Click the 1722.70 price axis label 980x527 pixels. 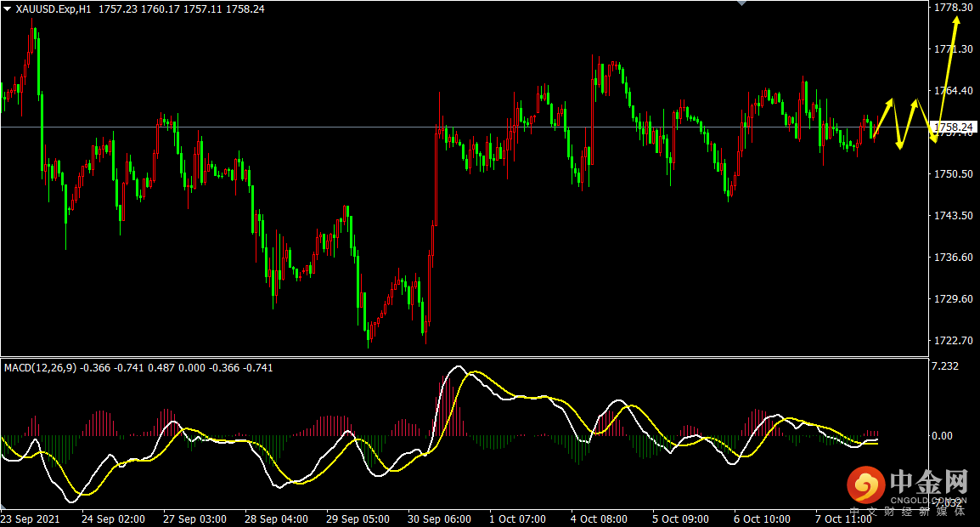[x=952, y=341]
